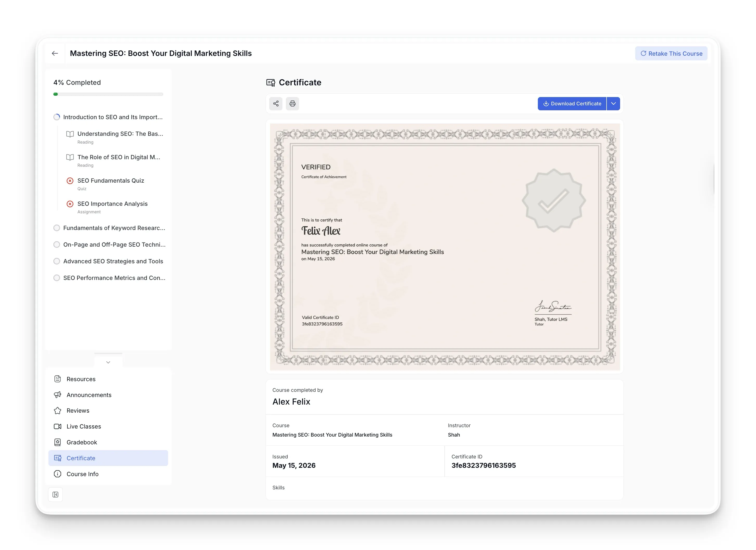Click the empty circle for Advanced SEO Strategies

point(57,261)
